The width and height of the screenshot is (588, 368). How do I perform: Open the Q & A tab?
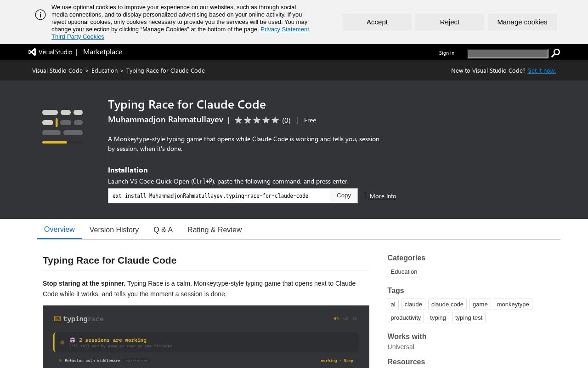tap(163, 230)
